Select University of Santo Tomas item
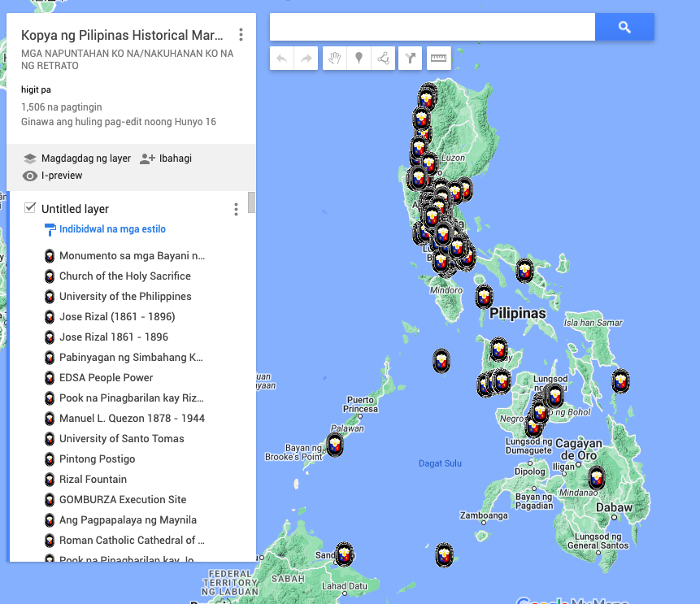This screenshot has width=700, height=604. click(x=122, y=439)
